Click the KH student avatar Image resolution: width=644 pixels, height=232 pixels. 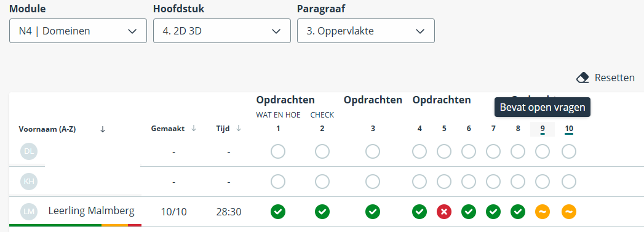(29, 182)
